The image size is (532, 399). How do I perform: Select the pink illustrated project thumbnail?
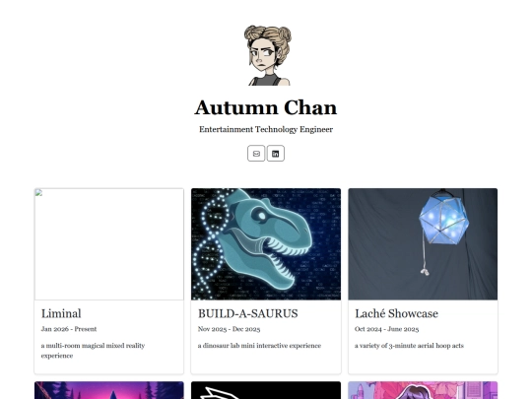click(x=423, y=390)
